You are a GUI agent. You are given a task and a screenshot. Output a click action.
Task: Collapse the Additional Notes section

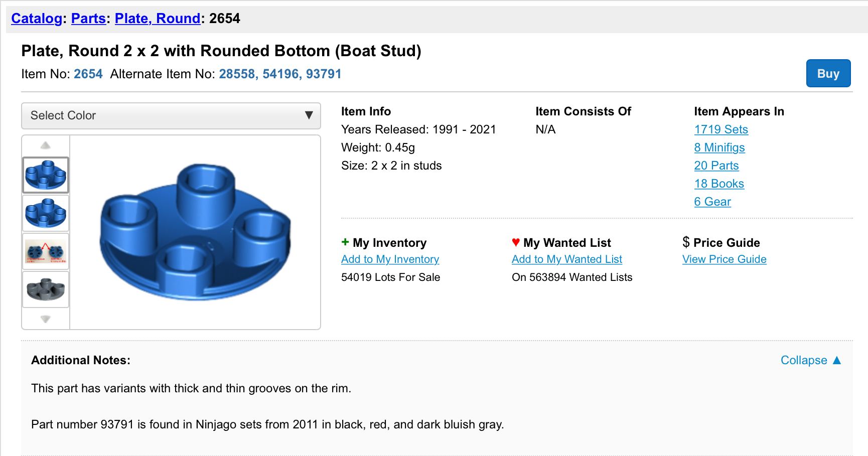[810, 360]
